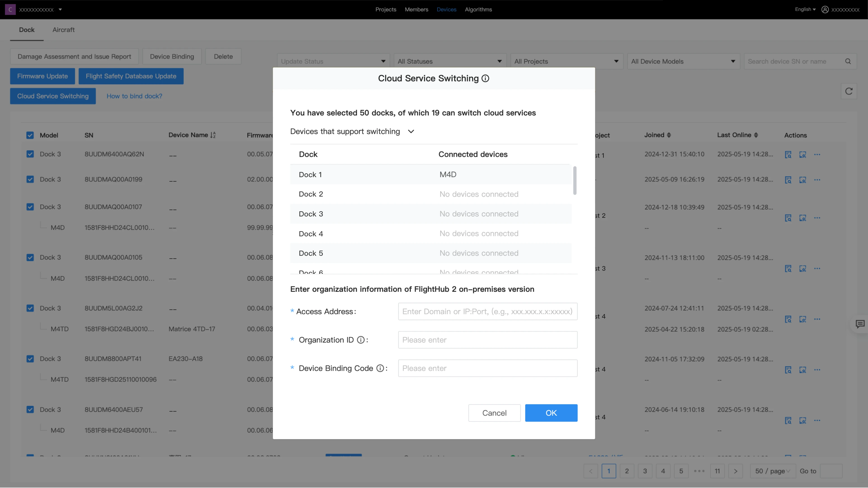Image resolution: width=868 pixels, height=488 pixels.
Task: Open the All Projects filter dropdown
Action: pyautogui.click(x=566, y=61)
